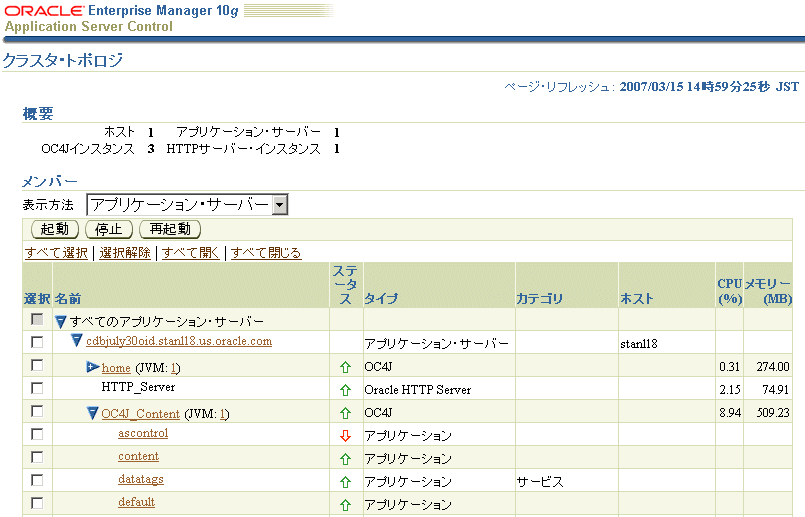Check the datatags application checkbox

coord(37,480)
